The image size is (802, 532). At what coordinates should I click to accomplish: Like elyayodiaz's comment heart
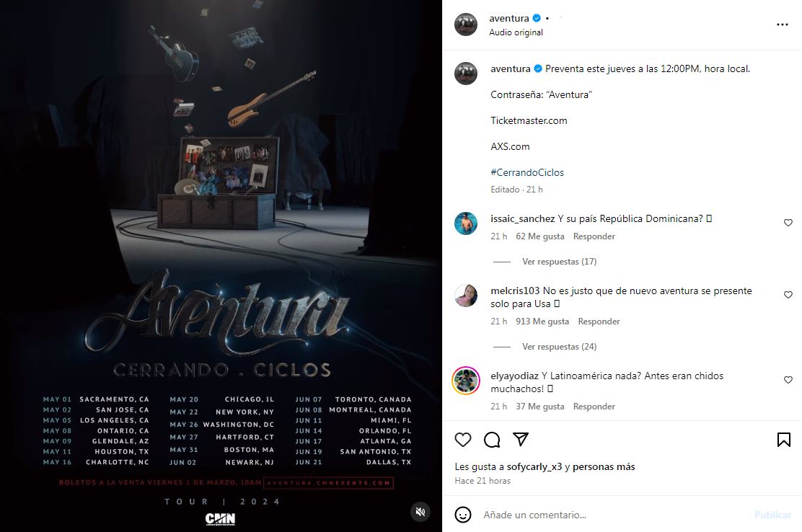[x=788, y=380]
